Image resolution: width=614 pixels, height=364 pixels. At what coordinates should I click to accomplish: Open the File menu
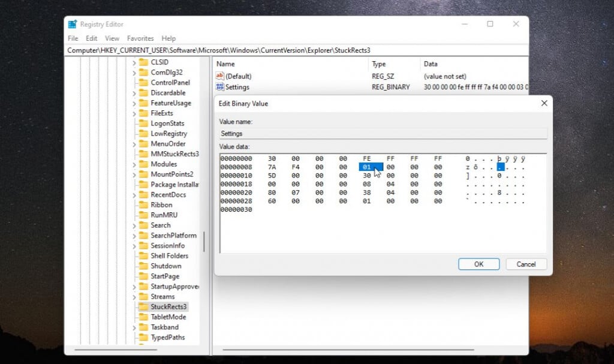[73, 38]
